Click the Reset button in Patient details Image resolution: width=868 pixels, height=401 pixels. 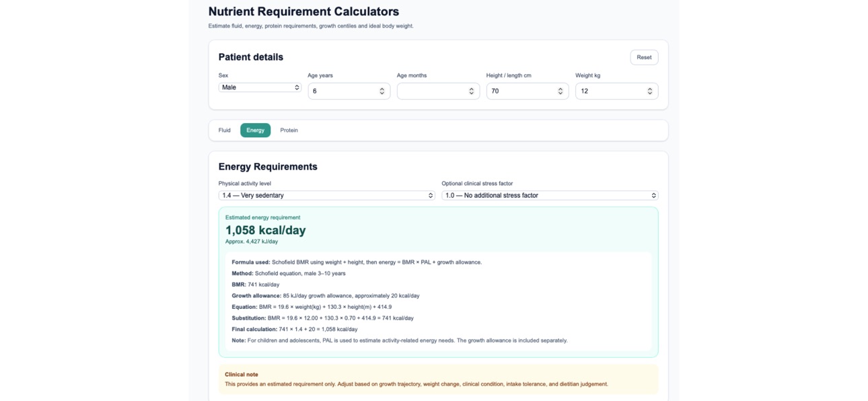click(x=644, y=57)
